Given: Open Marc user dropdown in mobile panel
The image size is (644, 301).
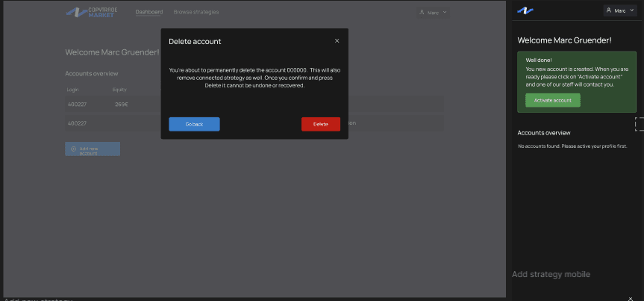Looking at the screenshot, I should (x=620, y=10).
